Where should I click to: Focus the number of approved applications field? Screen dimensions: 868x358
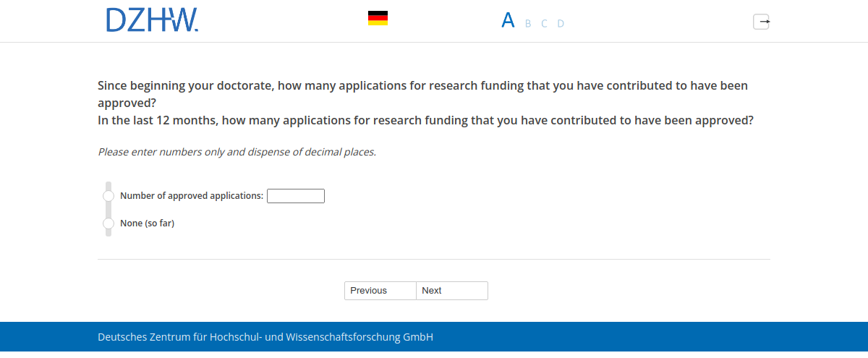click(x=296, y=196)
